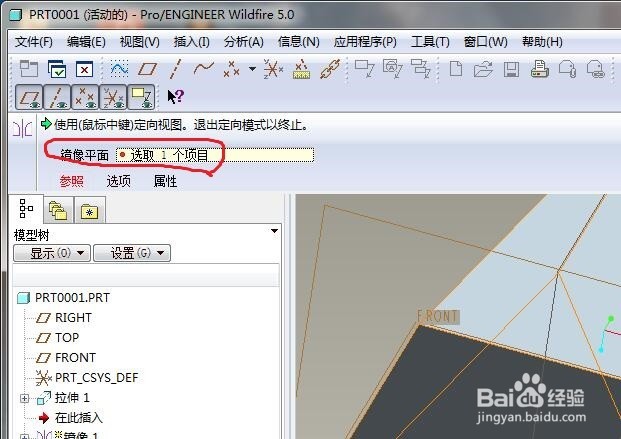This screenshot has height=439, width=621.
Task: Click the open file folder icon
Action: (x=483, y=69)
